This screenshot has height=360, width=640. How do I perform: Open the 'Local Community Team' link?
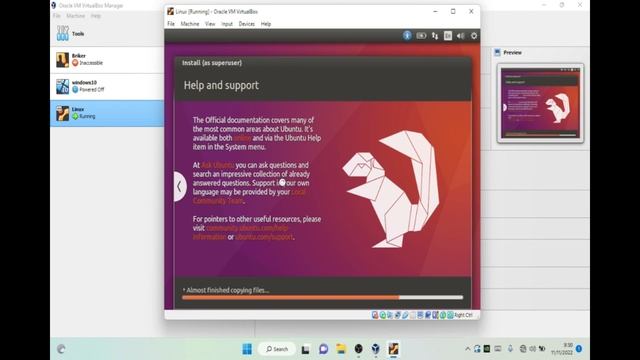tap(249, 196)
